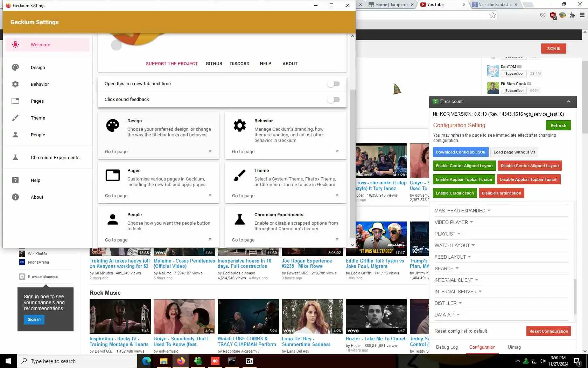Viewport: 588px width, 368px height.
Task: Switch to the Uimsg tab
Action: pyautogui.click(x=514, y=347)
